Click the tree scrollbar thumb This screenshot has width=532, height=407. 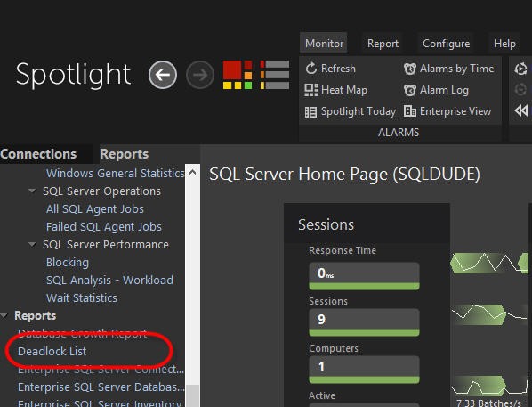(193, 395)
